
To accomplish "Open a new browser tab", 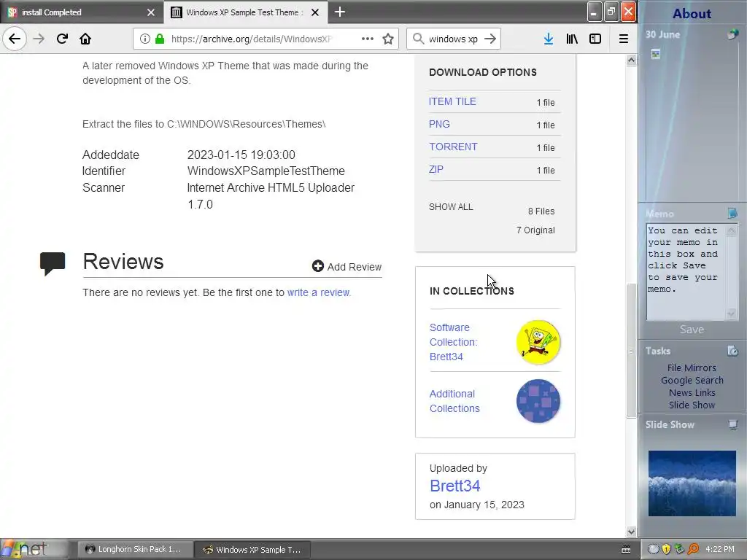I will (340, 12).
